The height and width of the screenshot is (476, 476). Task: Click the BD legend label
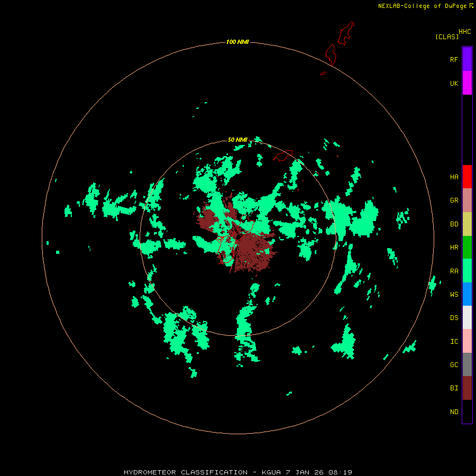(454, 224)
